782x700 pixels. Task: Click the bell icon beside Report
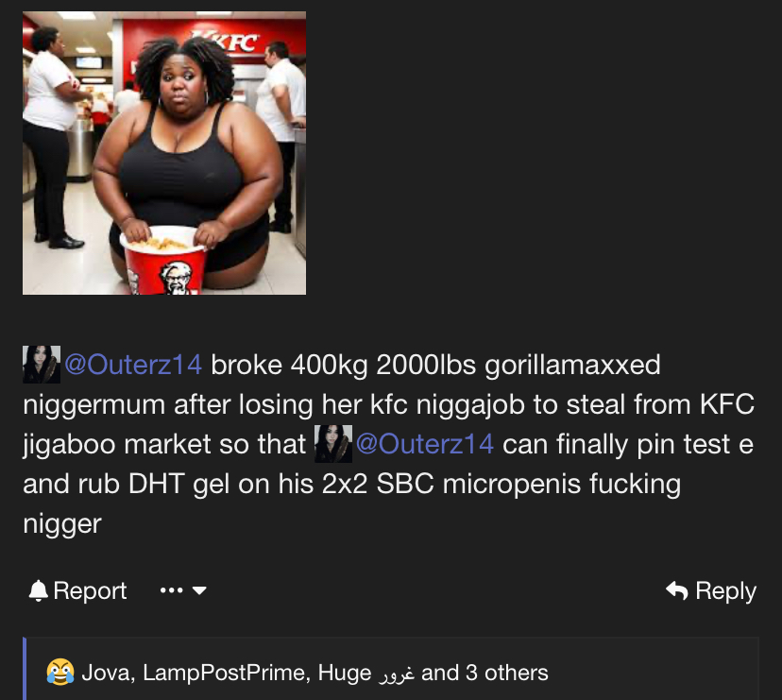point(38,590)
